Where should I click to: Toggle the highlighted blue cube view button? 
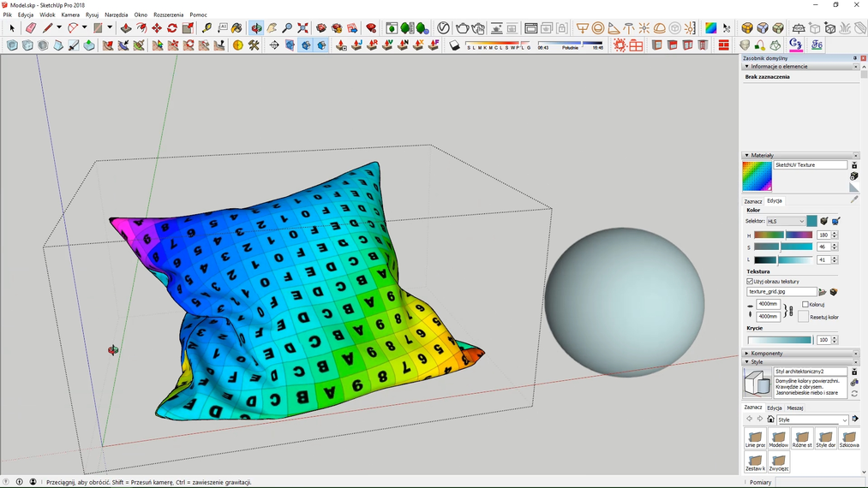click(x=306, y=45)
